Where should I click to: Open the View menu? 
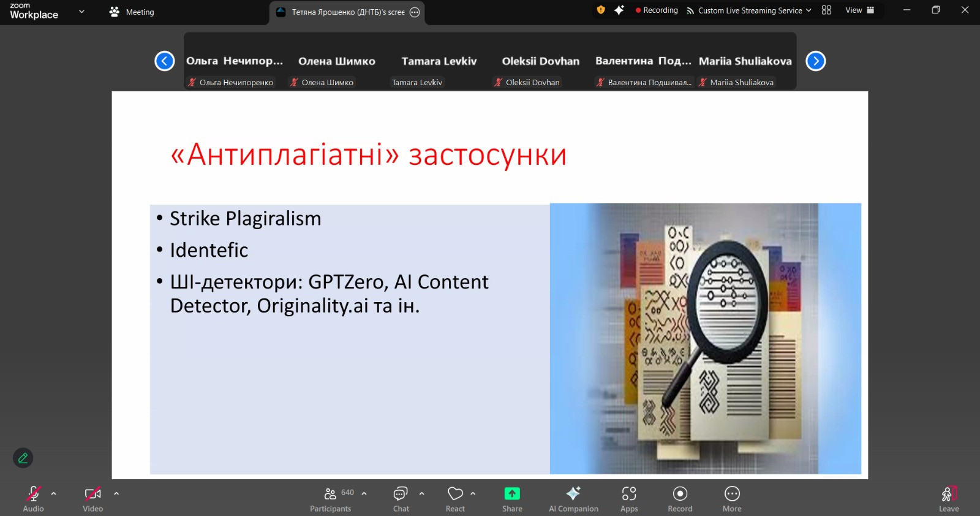click(860, 10)
